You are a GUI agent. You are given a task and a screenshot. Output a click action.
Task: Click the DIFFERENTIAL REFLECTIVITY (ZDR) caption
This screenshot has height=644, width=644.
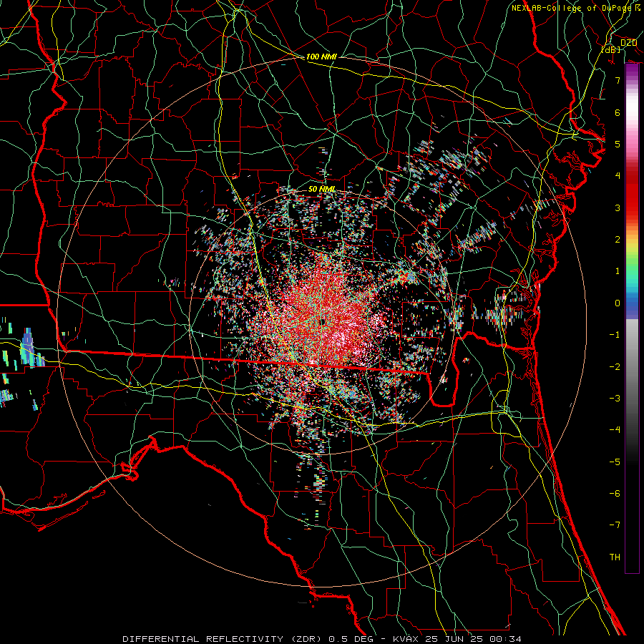coord(223,639)
